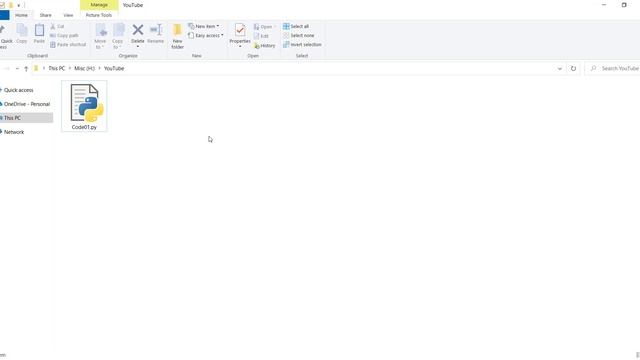Image resolution: width=640 pixels, height=360 pixels.
Task: Choose Paste shortcut in the ribbon
Action: [68, 44]
